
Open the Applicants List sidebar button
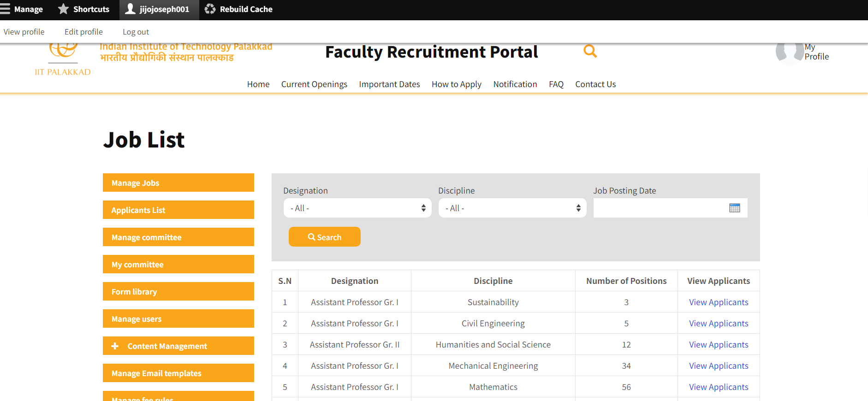[178, 210]
